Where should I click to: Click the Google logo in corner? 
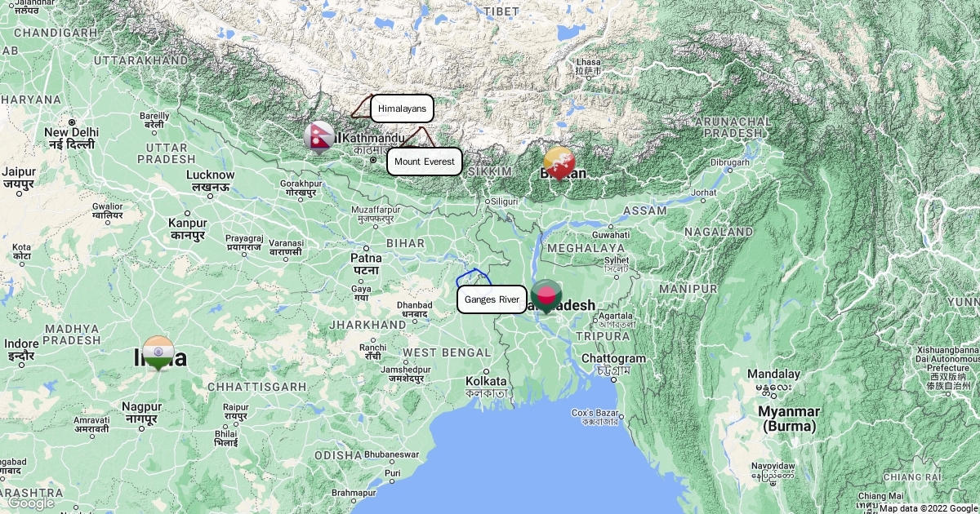(x=30, y=503)
